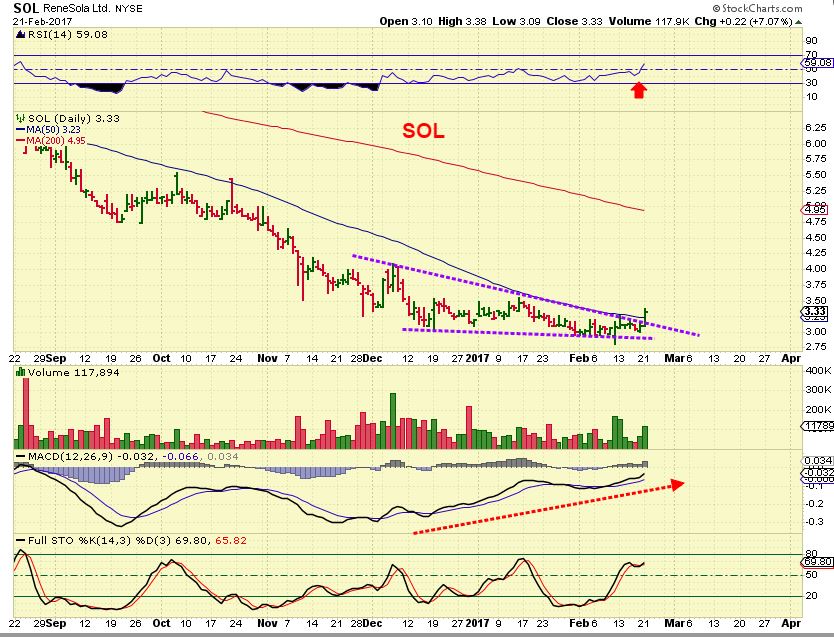The image size is (834, 637).
Task: Click the 10 label on RSI axis
Action: [x=811, y=97]
